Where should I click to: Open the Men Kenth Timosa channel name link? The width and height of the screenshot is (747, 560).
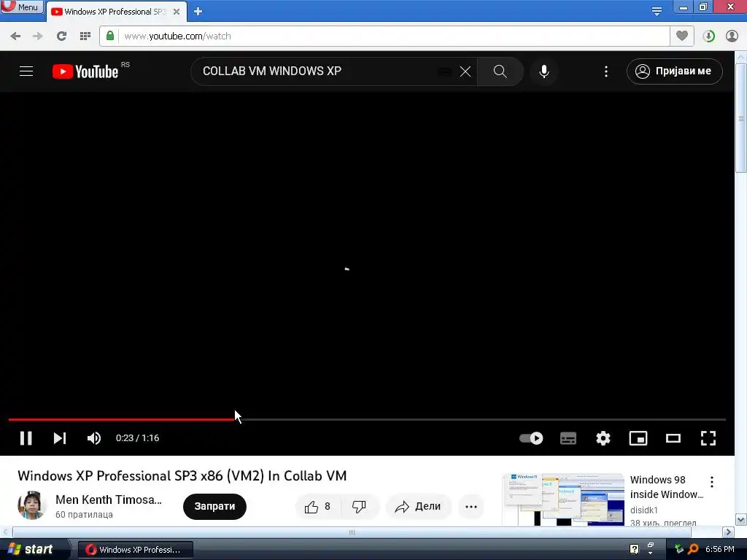[x=109, y=499]
